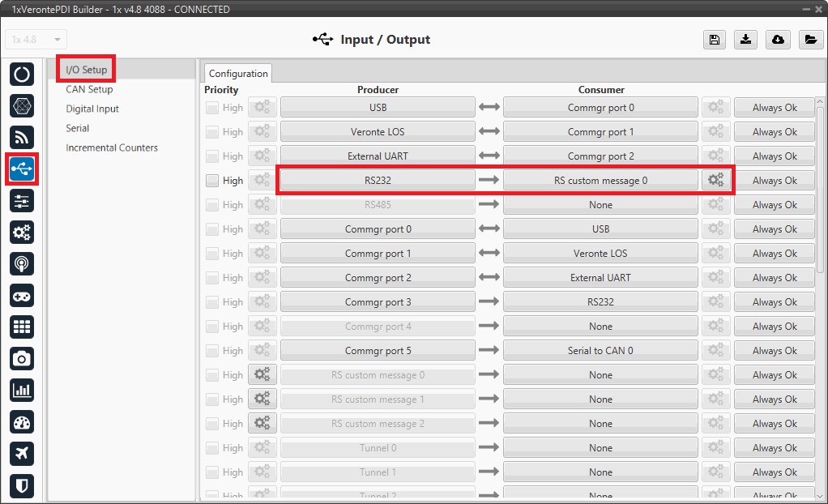Toggle High priority checkbox for Commgr port 3
Screen dimensions: 828x504
coord(211,302)
